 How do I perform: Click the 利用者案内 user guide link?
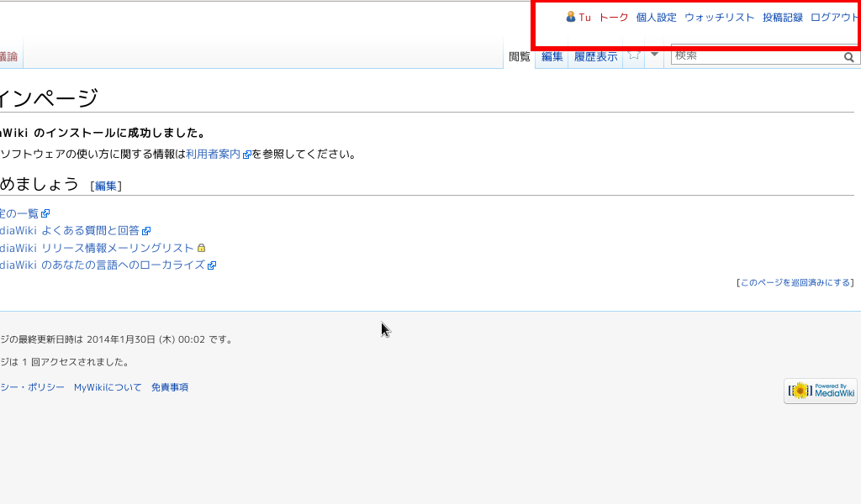pyautogui.click(x=213, y=154)
